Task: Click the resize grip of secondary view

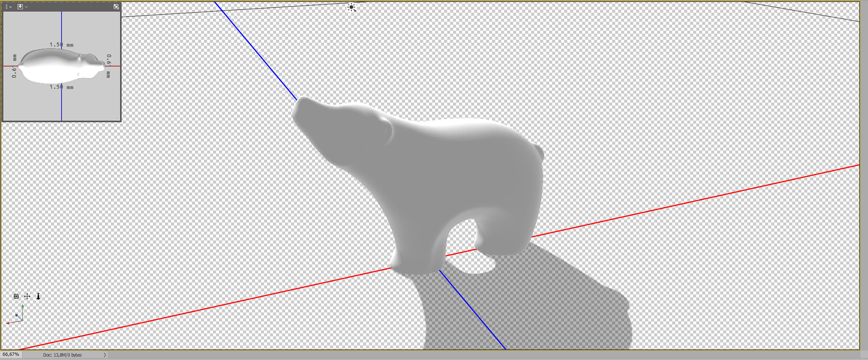Action: point(118,118)
